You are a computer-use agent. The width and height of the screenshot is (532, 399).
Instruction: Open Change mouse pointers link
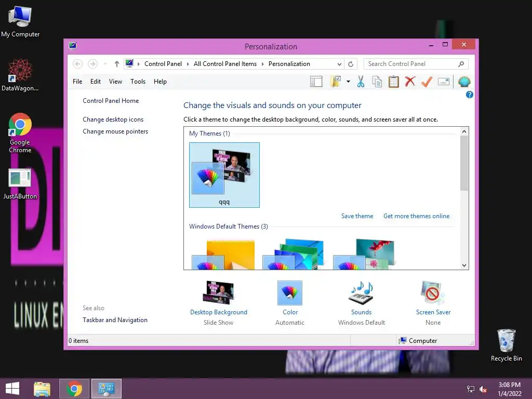(115, 131)
